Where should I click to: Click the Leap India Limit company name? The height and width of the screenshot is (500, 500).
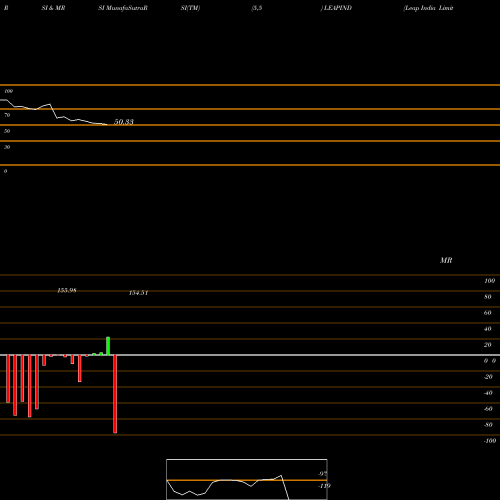(428, 8)
